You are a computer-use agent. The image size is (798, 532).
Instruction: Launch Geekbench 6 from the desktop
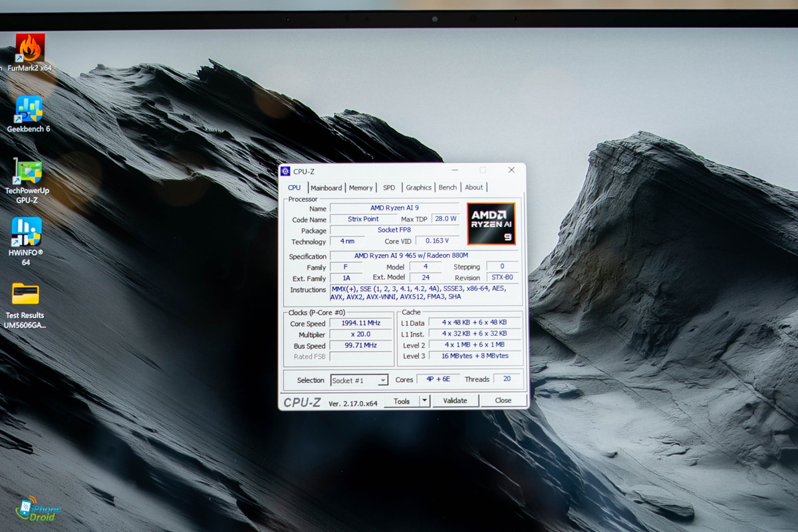coord(29,110)
